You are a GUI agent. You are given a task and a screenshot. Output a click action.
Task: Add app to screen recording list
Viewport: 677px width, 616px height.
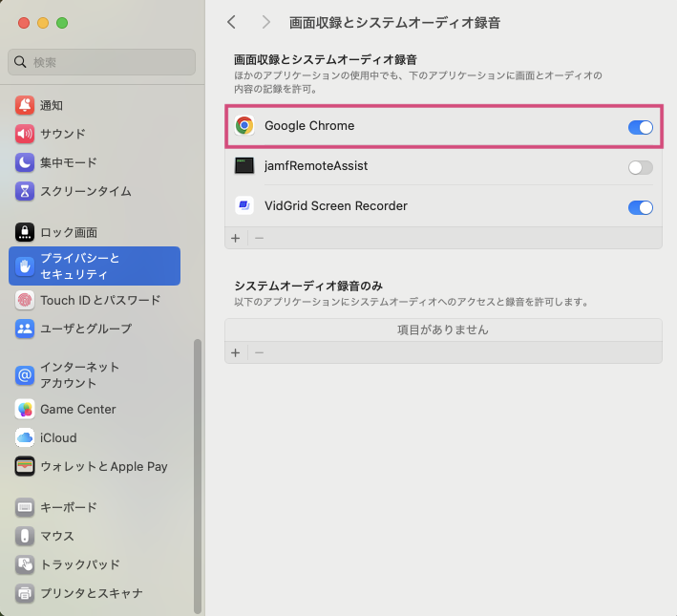pyautogui.click(x=236, y=237)
